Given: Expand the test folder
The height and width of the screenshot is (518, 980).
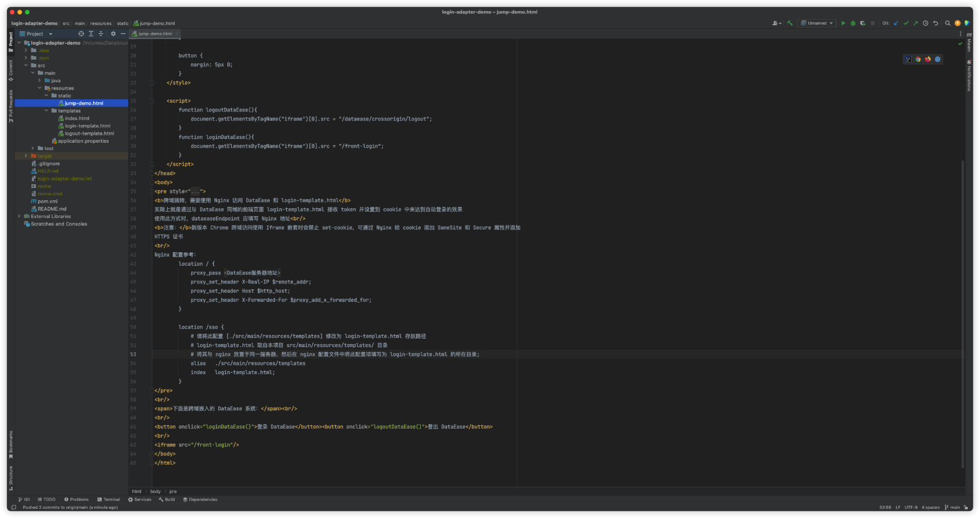Looking at the screenshot, I should (33, 148).
